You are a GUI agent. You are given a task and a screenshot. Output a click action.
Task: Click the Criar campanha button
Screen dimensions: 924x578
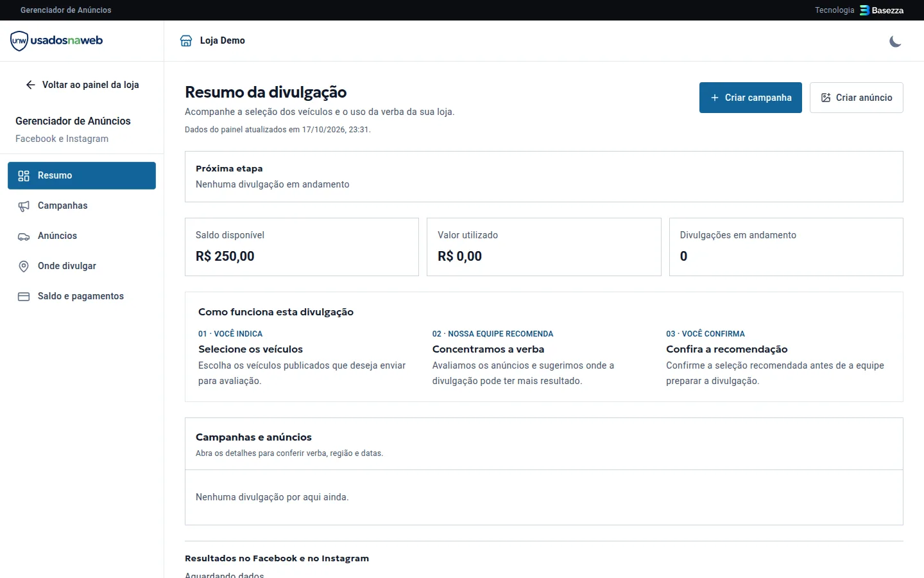751,98
